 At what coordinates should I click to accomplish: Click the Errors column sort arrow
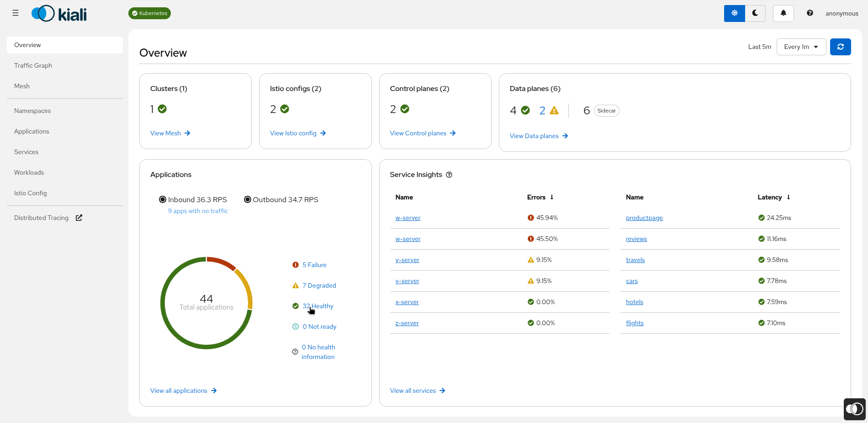coord(552,197)
